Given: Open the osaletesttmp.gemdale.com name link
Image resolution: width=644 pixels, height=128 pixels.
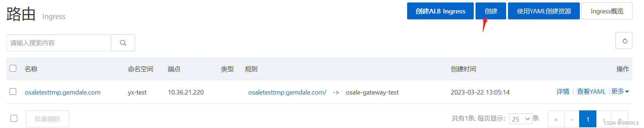Looking at the screenshot, I should click(x=62, y=92).
